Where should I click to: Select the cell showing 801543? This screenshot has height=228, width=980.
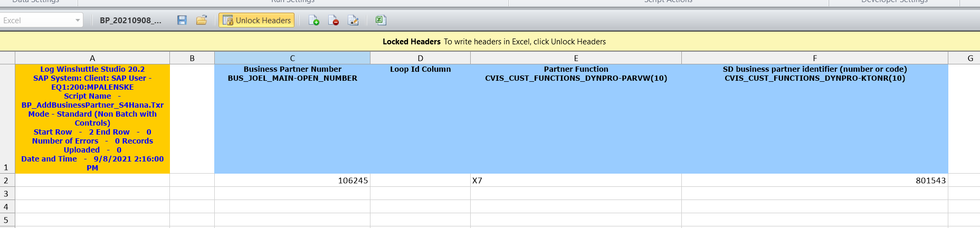click(x=814, y=180)
